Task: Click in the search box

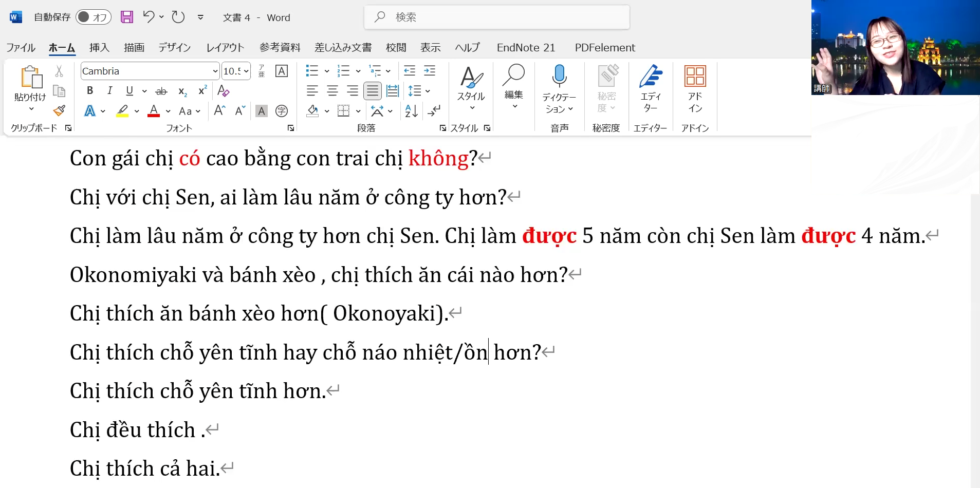Action: 496,17
